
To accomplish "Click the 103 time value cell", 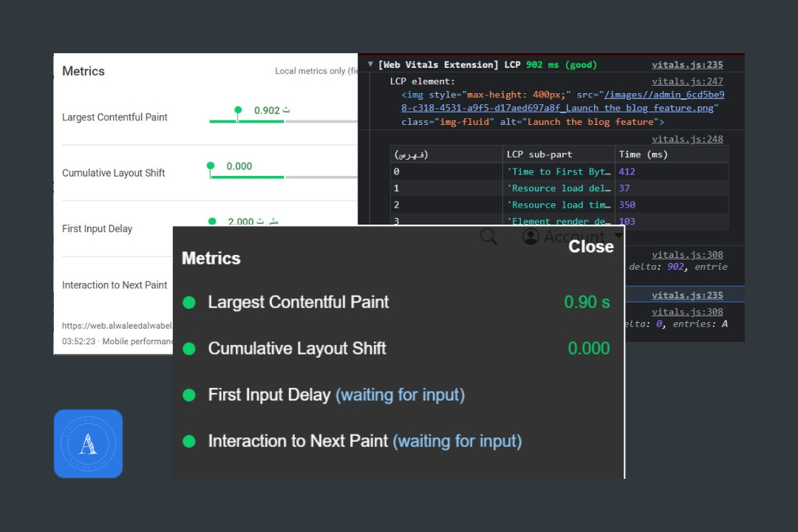I will point(672,221).
